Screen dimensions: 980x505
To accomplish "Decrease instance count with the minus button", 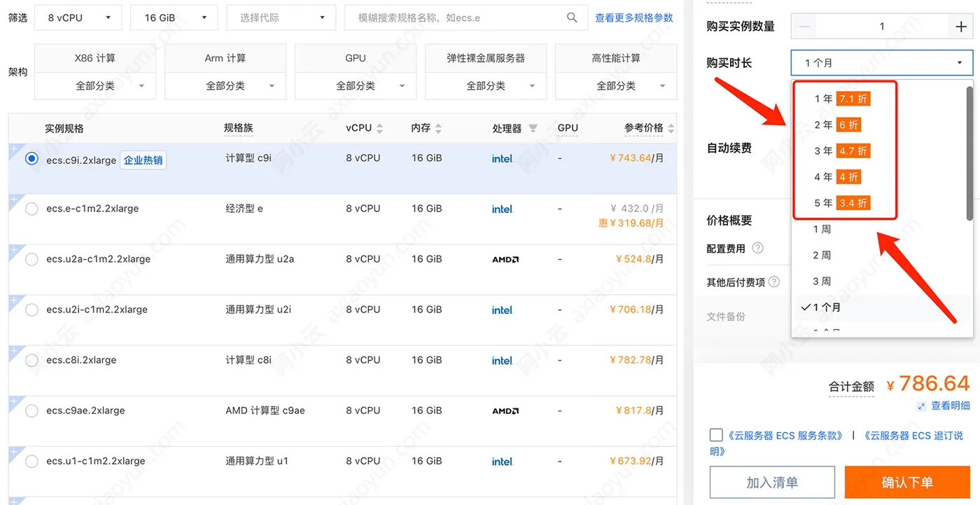I will click(x=804, y=27).
